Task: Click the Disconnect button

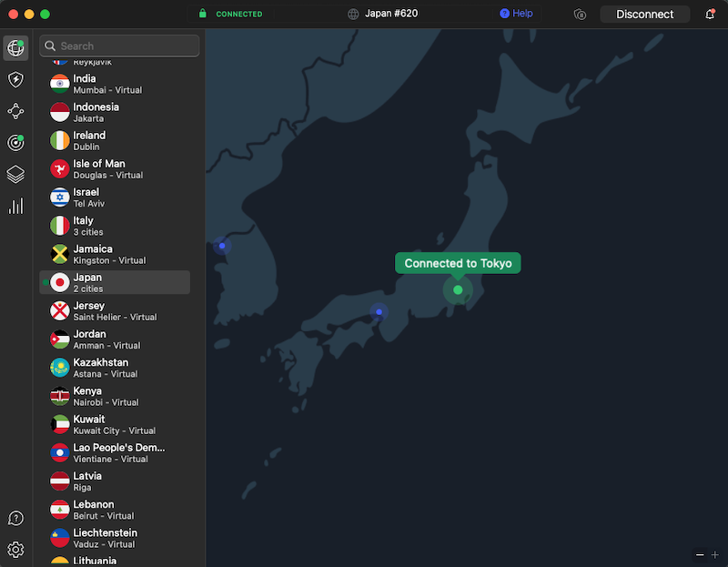Action: point(644,15)
